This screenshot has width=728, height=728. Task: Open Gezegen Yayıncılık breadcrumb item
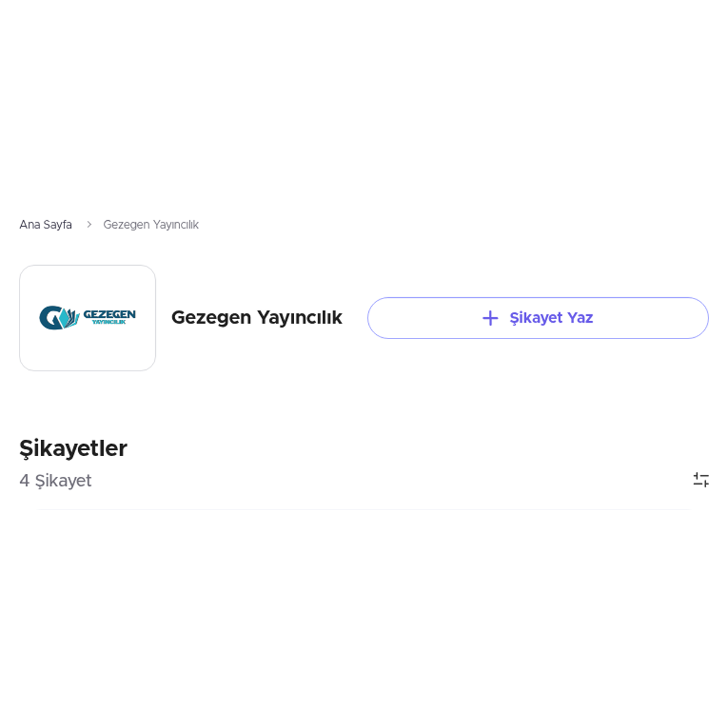[150, 224]
